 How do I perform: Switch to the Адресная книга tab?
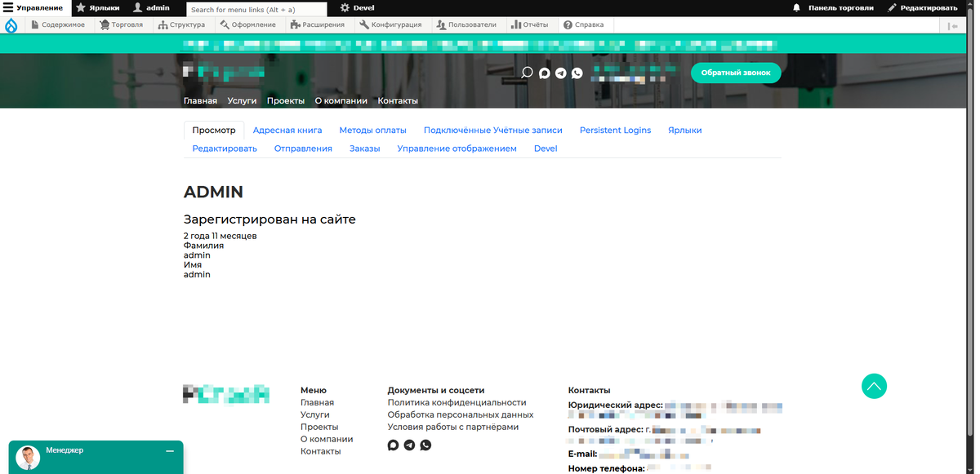(287, 130)
